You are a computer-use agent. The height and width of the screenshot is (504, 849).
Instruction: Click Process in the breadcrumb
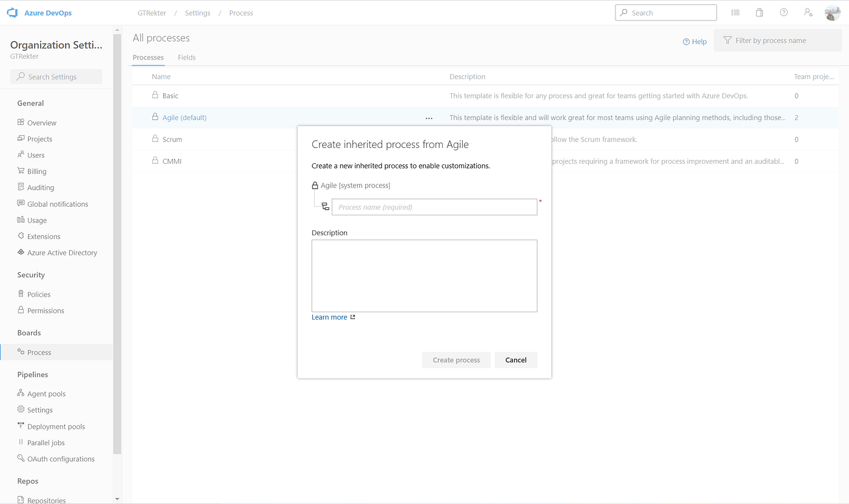pos(241,13)
